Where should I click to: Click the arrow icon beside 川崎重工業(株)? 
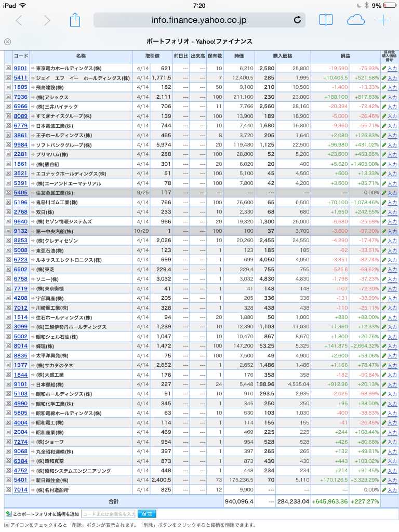point(33,308)
